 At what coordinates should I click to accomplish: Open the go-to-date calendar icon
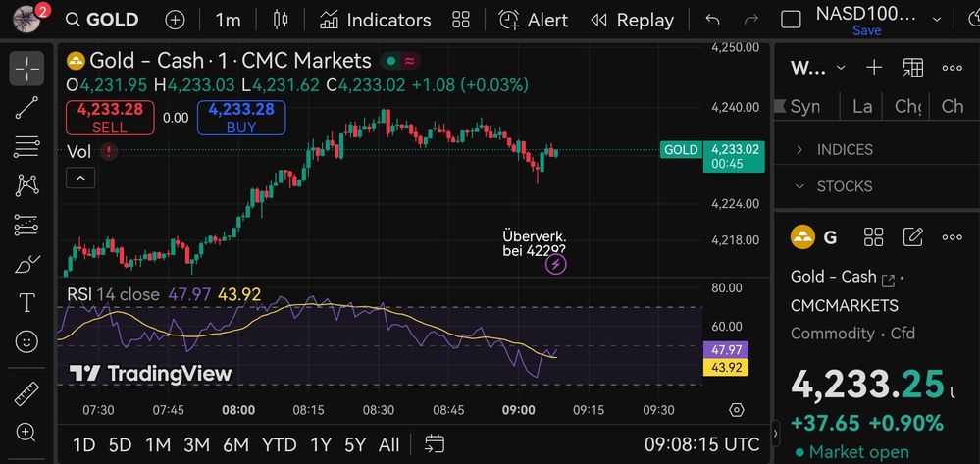click(435, 444)
